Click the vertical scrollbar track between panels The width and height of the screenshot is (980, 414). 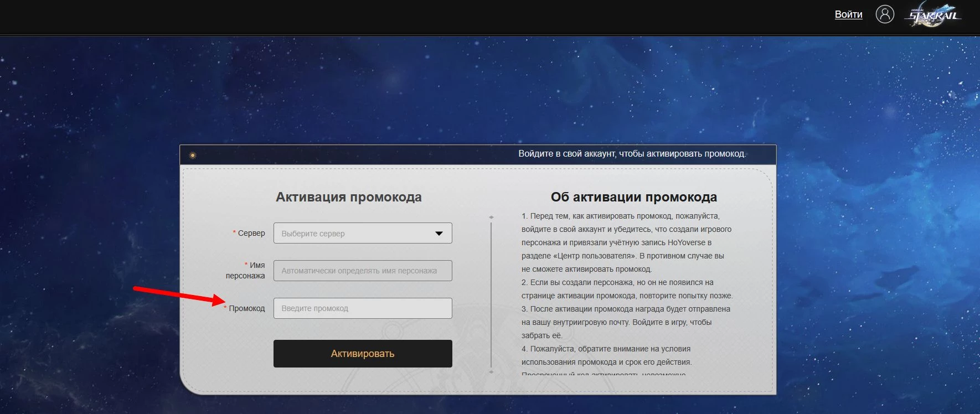(491, 293)
